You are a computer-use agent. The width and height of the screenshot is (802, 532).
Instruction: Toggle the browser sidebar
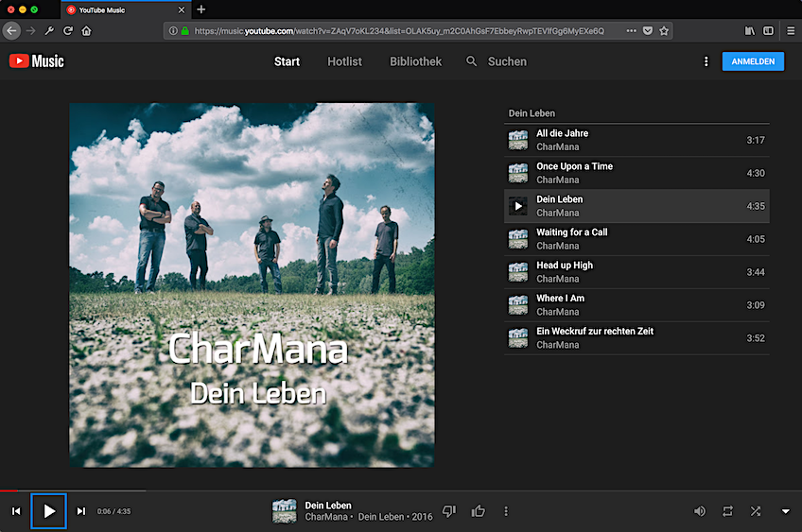click(768, 31)
